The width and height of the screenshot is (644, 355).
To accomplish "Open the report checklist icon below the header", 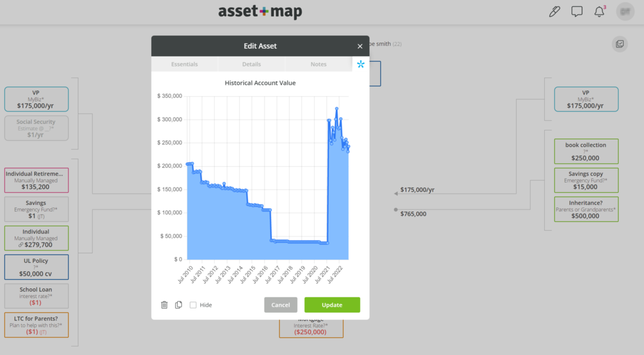I will point(620,44).
